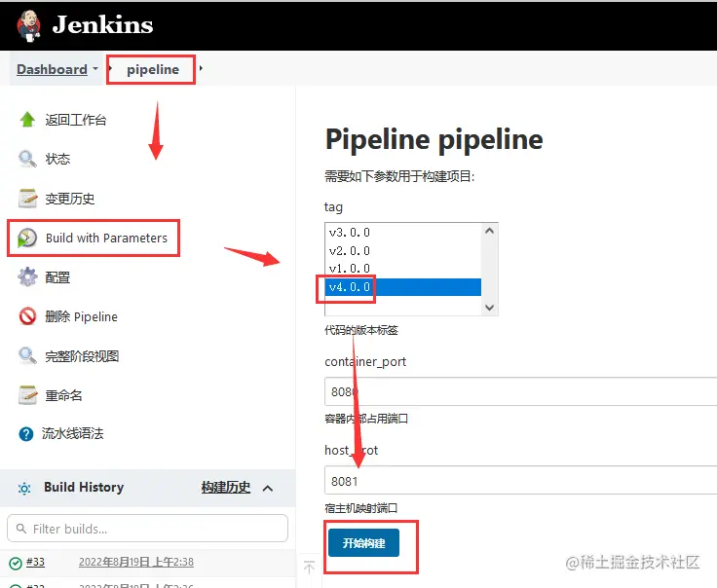Image resolution: width=717 pixels, height=588 pixels.
Task: Click the tag list scroll-down arrow
Action: pos(489,308)
